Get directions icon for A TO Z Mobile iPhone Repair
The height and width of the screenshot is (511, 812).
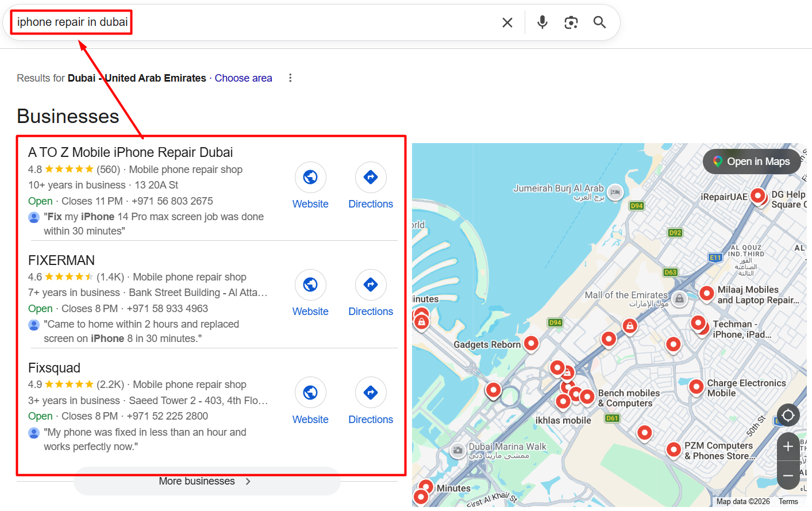371,177
